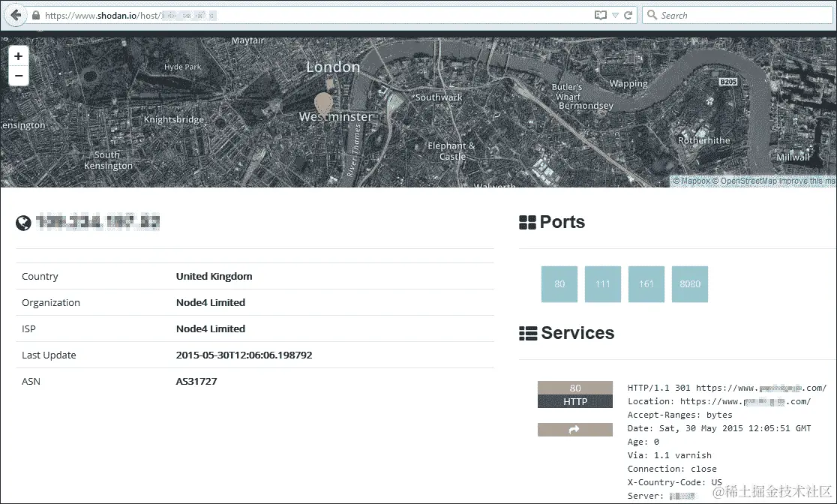This screenshot has width=837, height=504.
Task: Click the Date header line in banner
Action: 719,428
